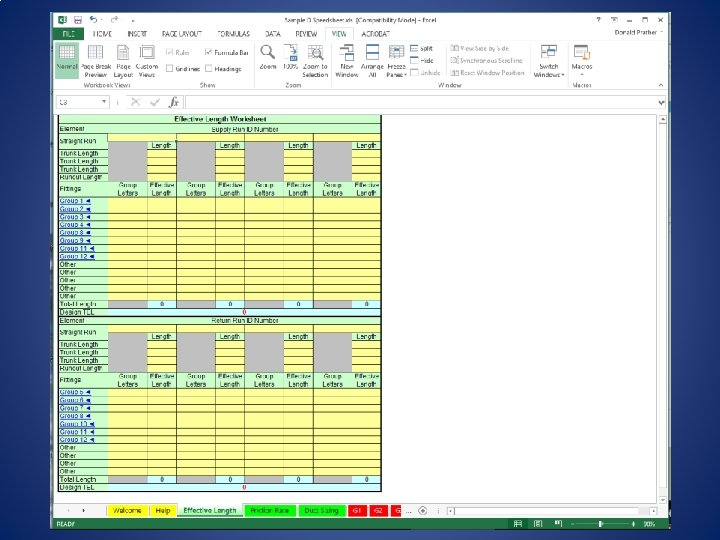Click the Group 10 return link
This screenshot has width=720, height=540.
(77, 424)
